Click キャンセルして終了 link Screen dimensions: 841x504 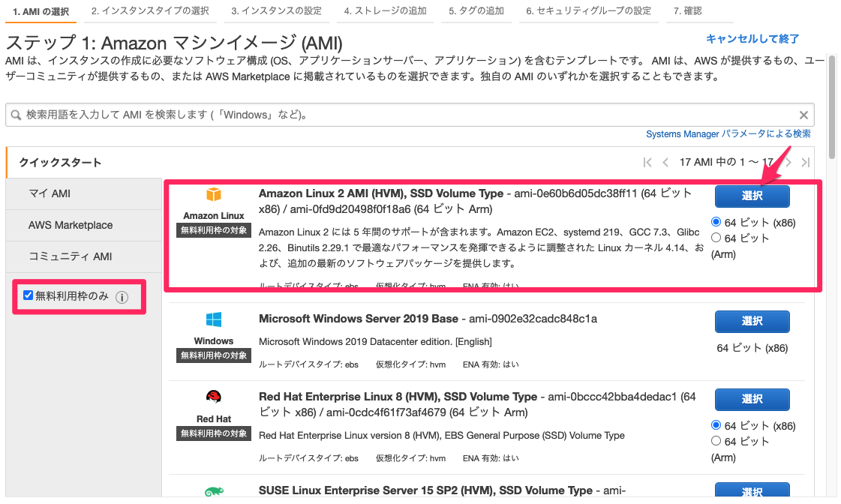pos(752,38)
